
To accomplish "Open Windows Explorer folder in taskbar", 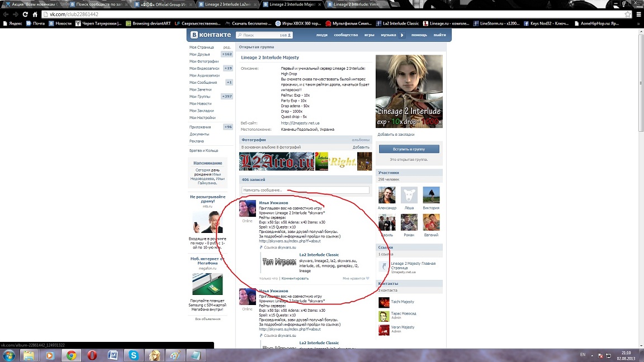I will [x=29, y=355].
